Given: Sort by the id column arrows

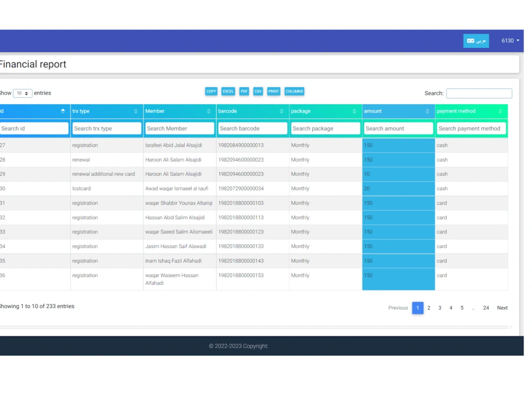Looking at the screenshot, I should [63, 111].
